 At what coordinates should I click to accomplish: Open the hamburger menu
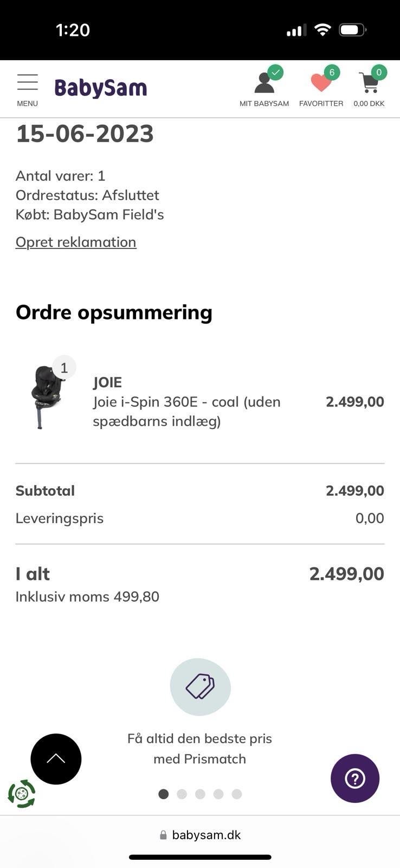[x=27, y=89]
